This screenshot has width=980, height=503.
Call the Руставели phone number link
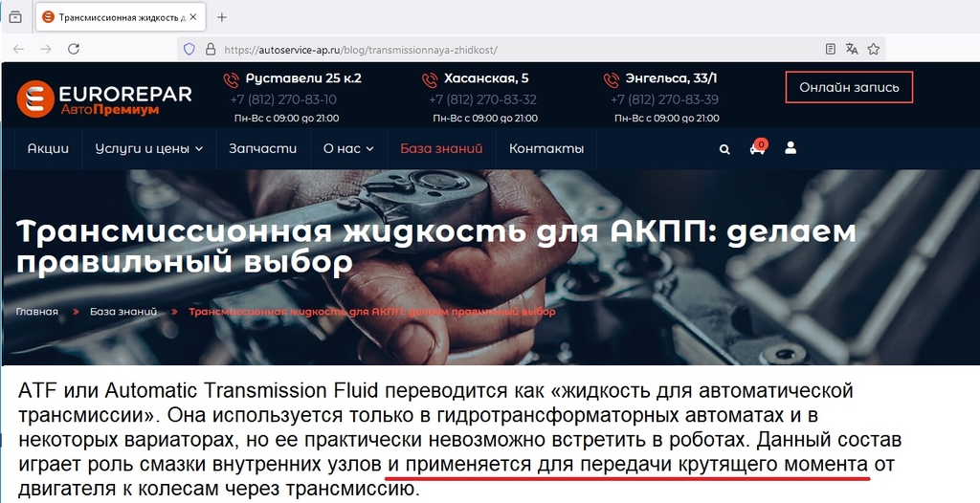(283, 99)
